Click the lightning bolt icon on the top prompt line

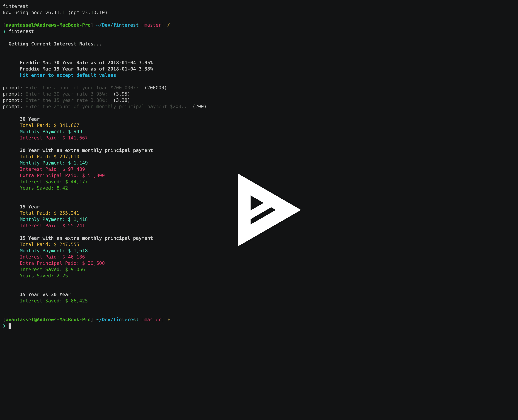click(x=169, y=25)
